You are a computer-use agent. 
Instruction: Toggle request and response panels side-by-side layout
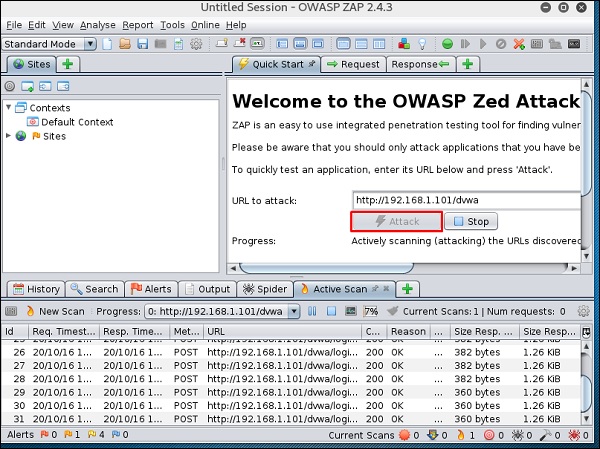coord(379,44)
